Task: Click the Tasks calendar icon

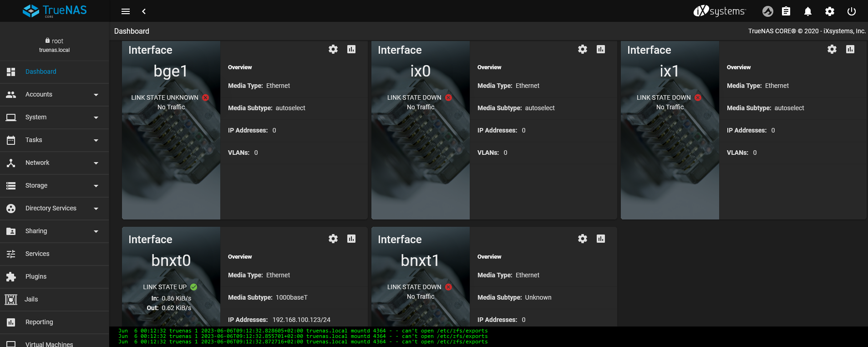Action: click(x=11, y=140)
